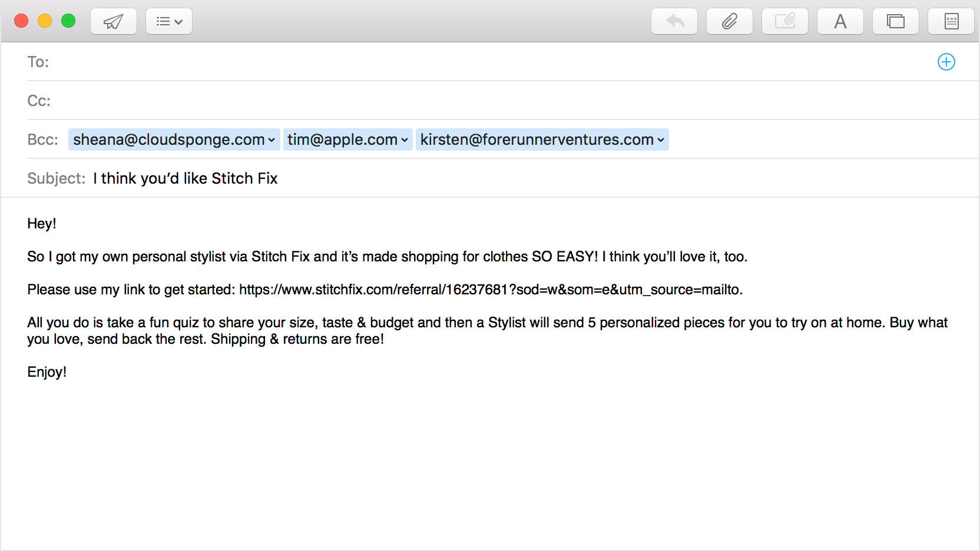
Task: Click the paragraph starting 'All you do is take'
Action: click(488, 331)
